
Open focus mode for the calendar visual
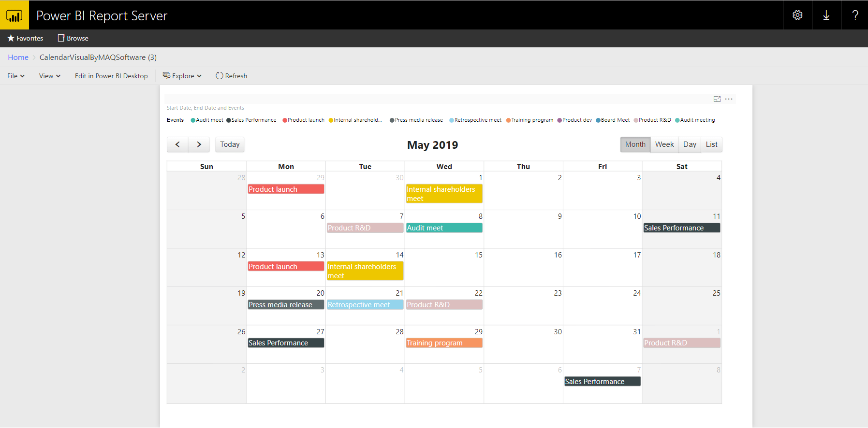tap(717, 99)
